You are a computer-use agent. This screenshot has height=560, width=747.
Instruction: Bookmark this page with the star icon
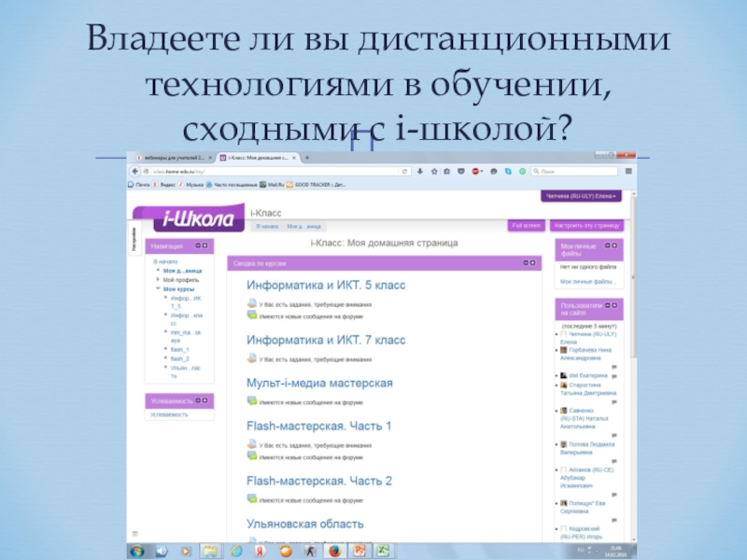pos(434,172)
